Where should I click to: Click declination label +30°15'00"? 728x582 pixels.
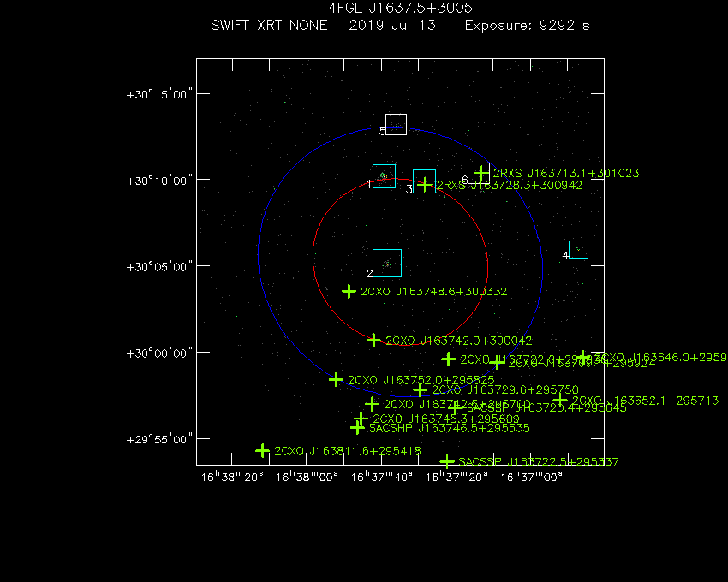tap(159, 95)
